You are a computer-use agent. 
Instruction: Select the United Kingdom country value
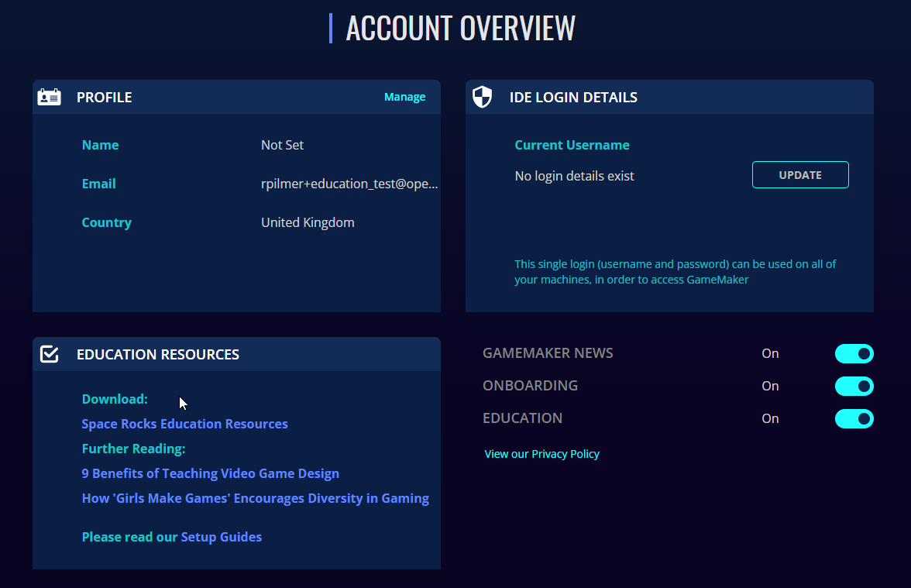point(308,222)
